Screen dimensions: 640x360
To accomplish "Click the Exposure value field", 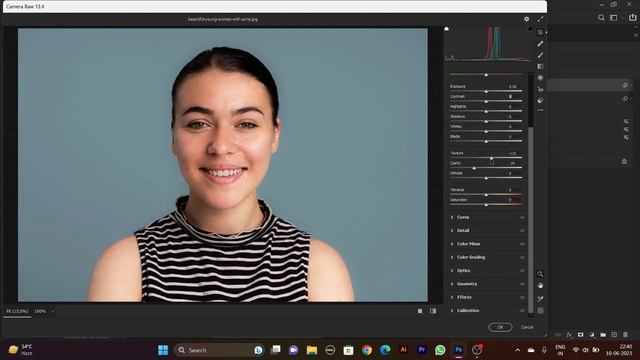I will (513, 87).
